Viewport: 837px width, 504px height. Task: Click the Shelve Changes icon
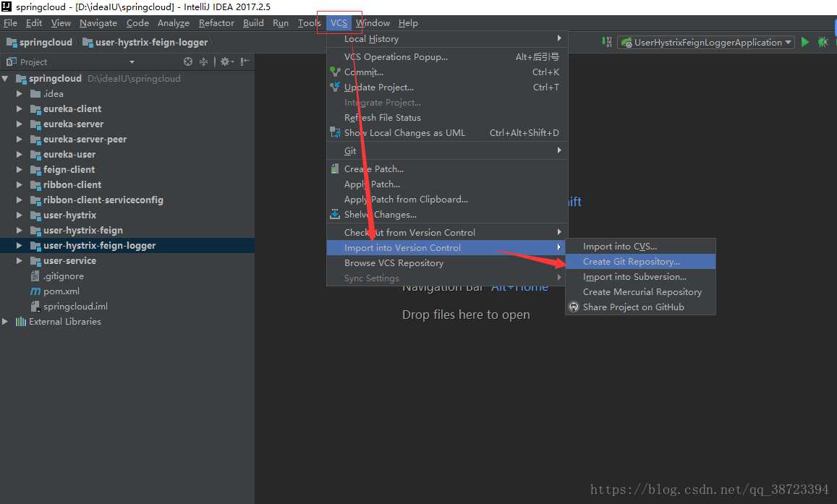point(335,215)
